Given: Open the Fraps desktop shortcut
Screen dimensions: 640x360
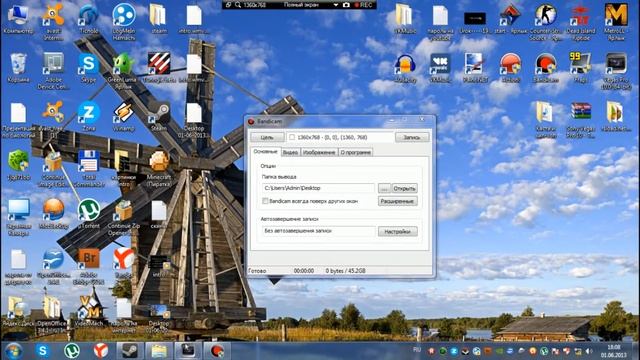Looking at the screenshot, I should point(580,68).
